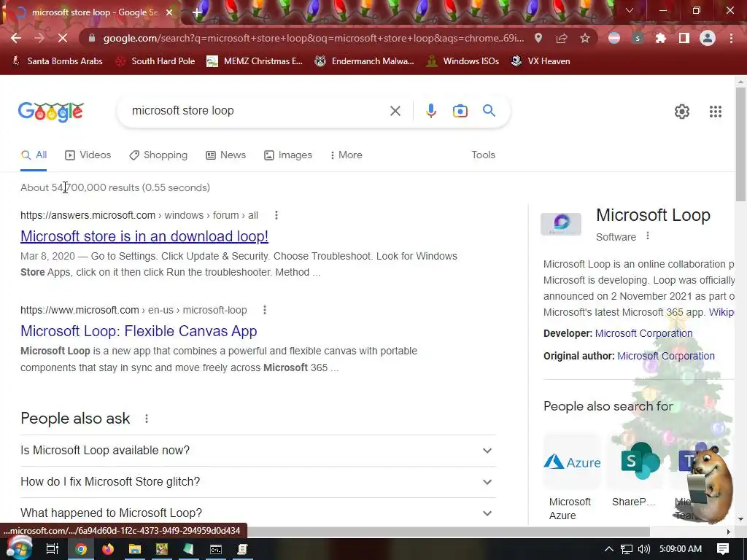Viewport: 747px width, 560px height.
Task: Open volume control in system tray
Action: [x=644, y=549]
